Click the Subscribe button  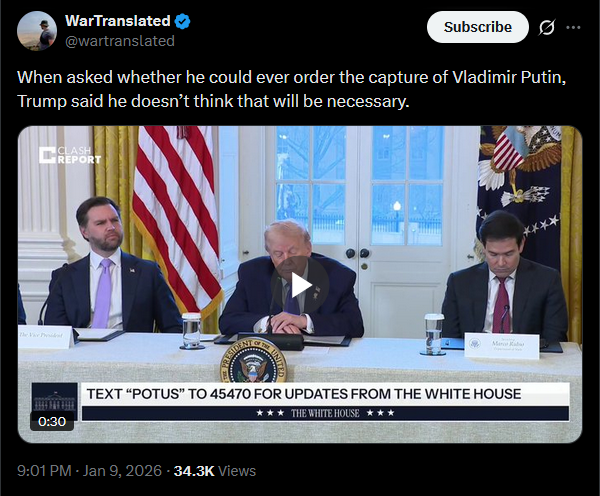[478, 27]
